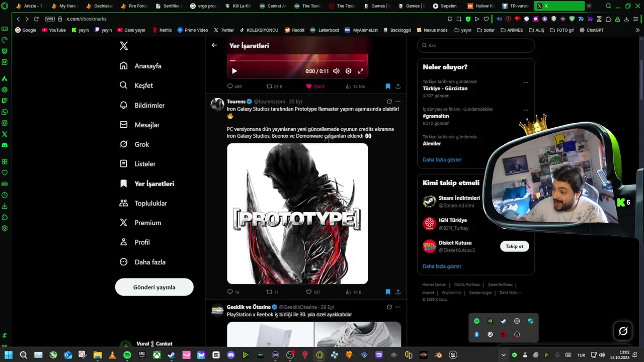Open Grok actions on Tourens post
644x362 pixels.
tap(389, 102)
